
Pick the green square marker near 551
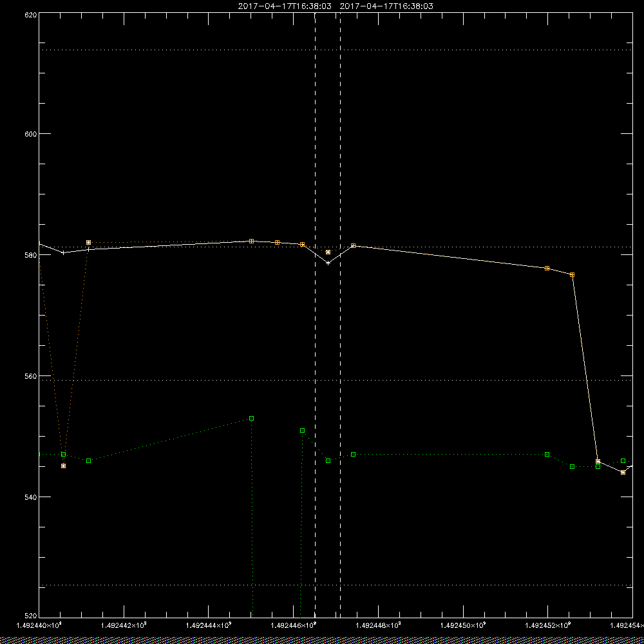(x=302, y=430)
